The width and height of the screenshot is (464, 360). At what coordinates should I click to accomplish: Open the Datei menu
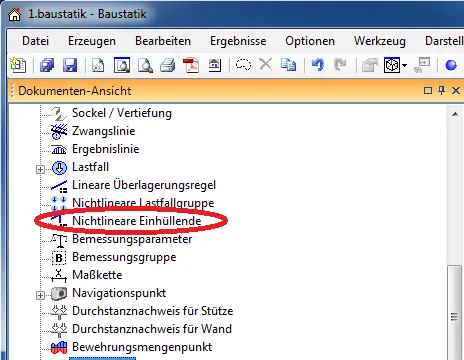coord(35,41)
